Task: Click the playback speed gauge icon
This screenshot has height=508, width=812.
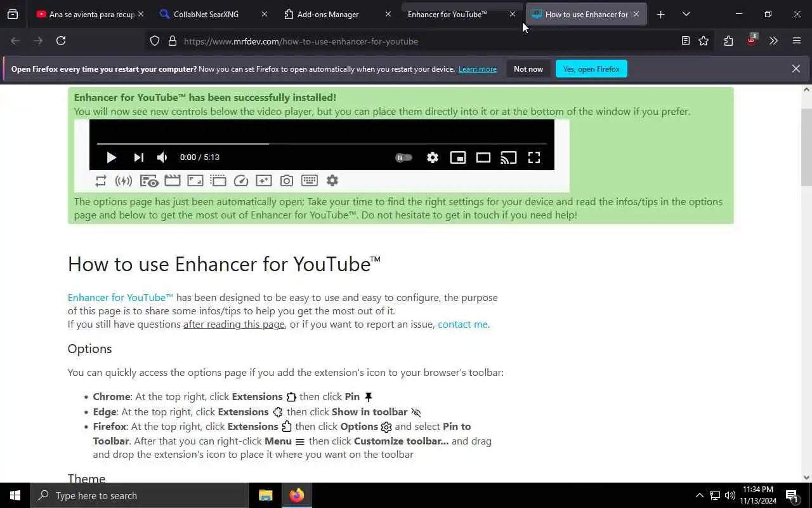Action: [x=241, y=181]
